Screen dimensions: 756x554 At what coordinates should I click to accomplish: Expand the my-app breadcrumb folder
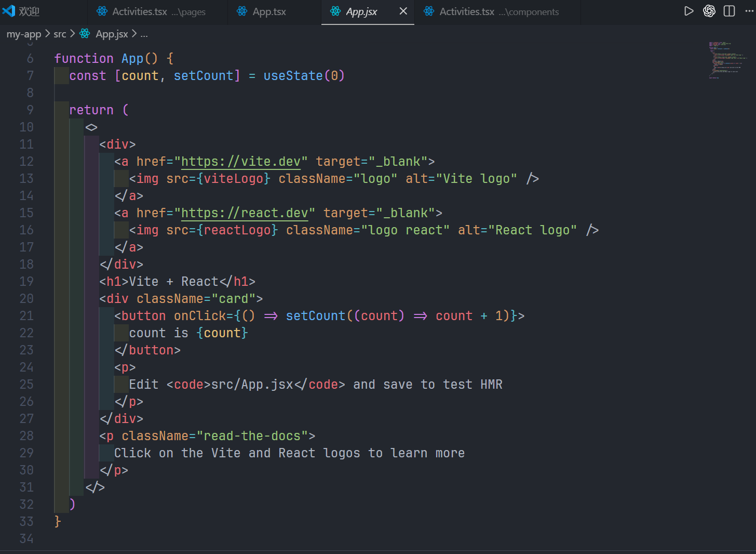(x=24, y=34)
